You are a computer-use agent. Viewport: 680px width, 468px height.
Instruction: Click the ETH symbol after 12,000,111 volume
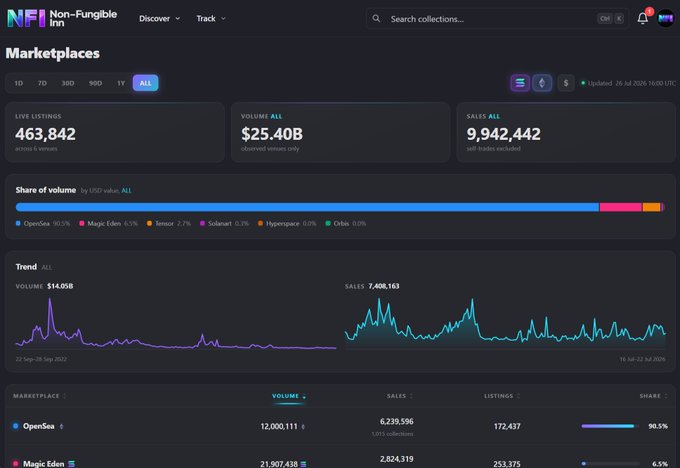(303, 427)
